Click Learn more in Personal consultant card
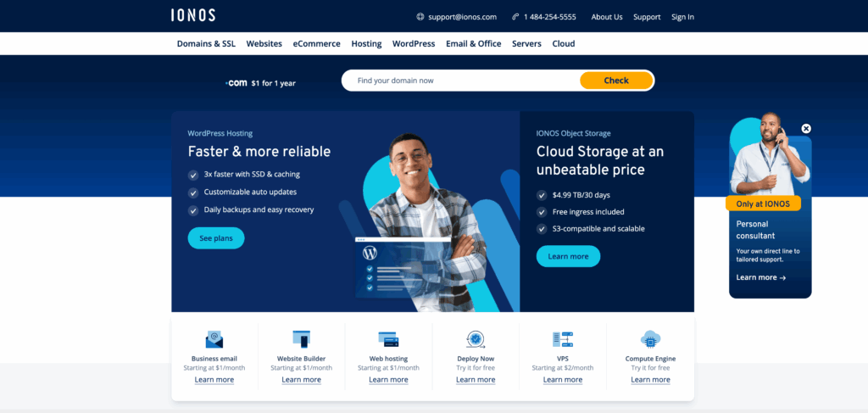 760,277
